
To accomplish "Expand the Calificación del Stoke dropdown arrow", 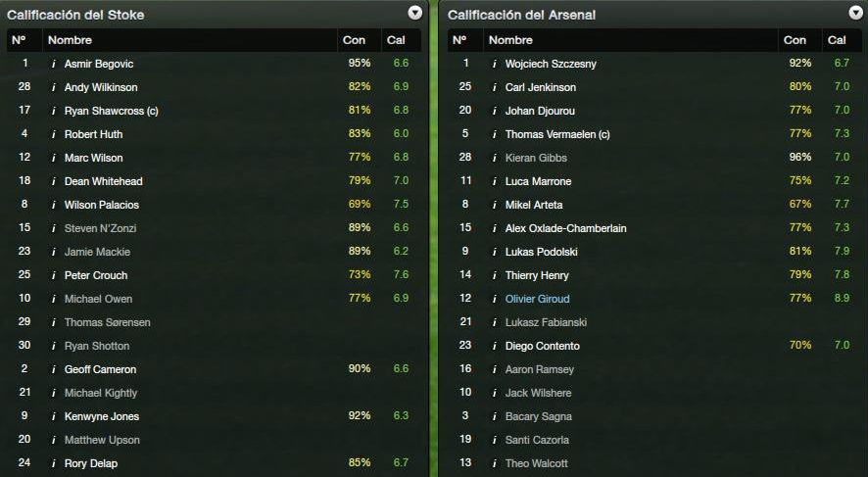I will [414, 14].
